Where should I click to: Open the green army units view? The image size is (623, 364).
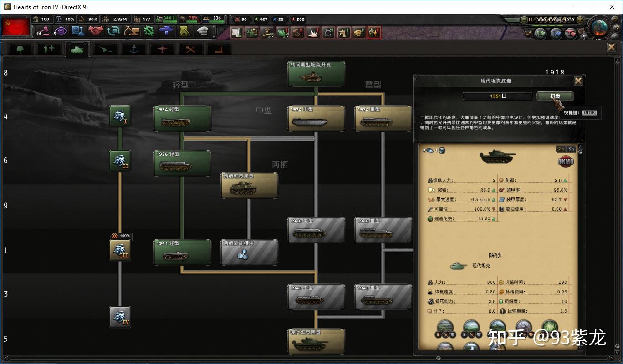[x=541, y=33]
